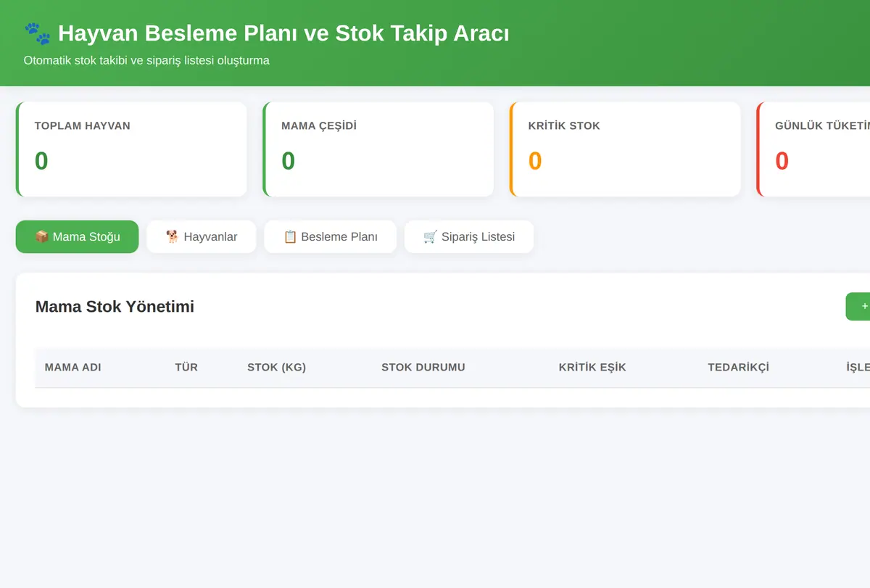This screenshot has height=588, width=870.
Task: Click the green add button beside Mama Stok Yönetimi
Action: point(858,306)
